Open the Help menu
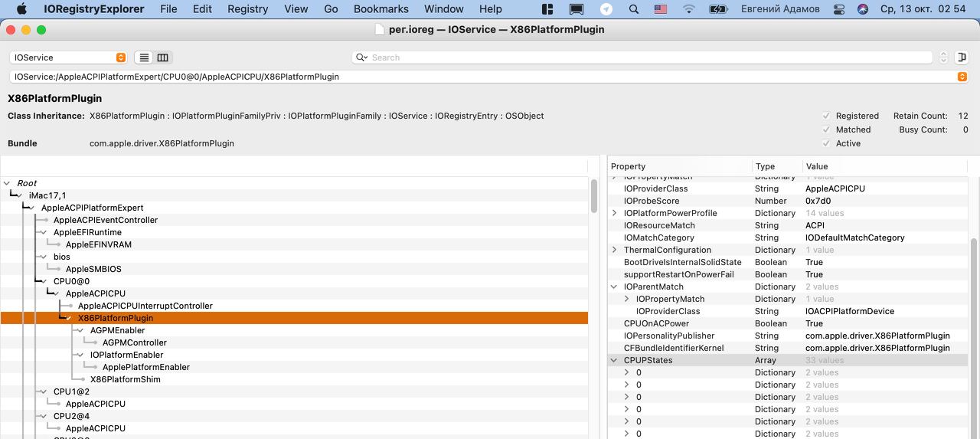Viewport: 980px width, 439px height. (x=491, y=9)
